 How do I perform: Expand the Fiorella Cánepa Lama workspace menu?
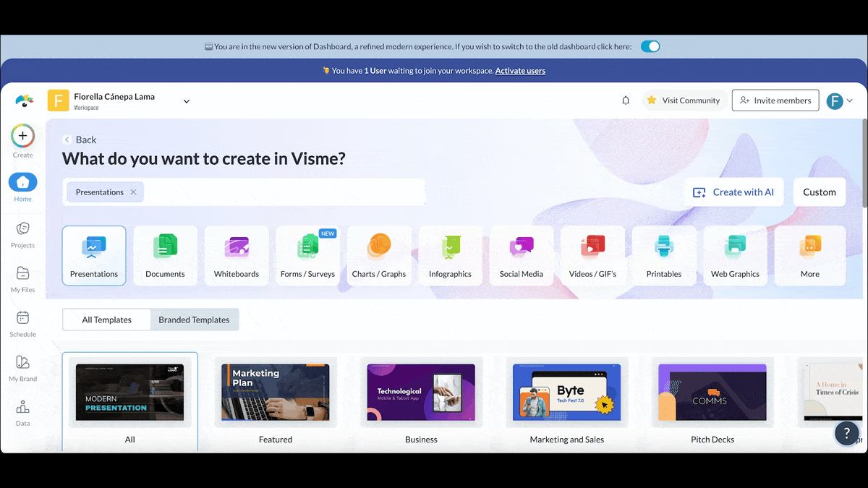pos(186,101)
